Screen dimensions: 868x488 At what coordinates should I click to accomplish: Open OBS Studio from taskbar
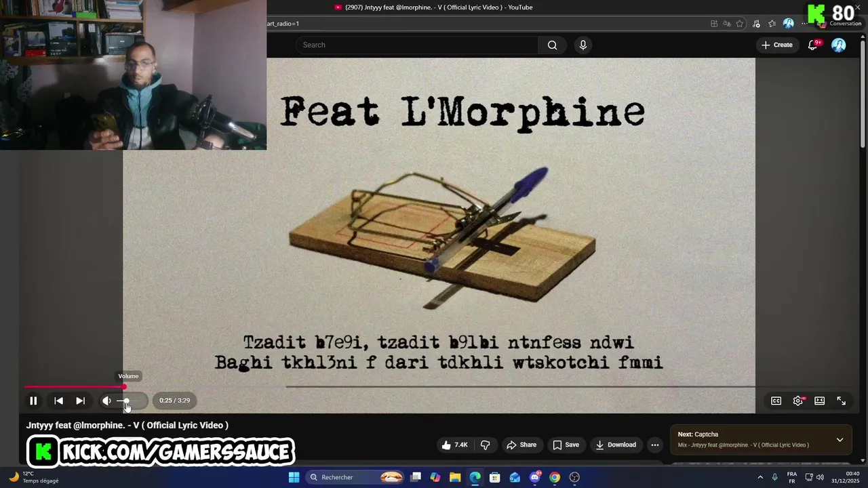(574, 477)
